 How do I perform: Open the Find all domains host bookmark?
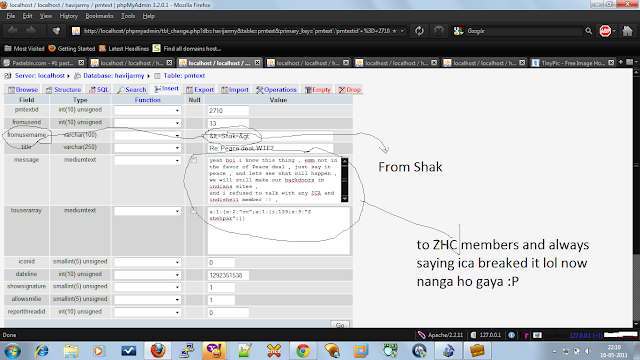coord(187,49)
